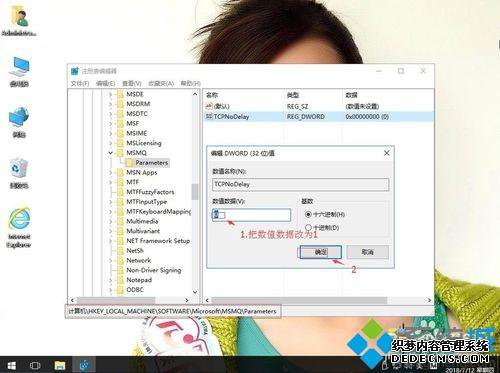Screen dimensions: 500x373
Task: Collapse the MSMQ tree node
Action: [x=110, y=153]
